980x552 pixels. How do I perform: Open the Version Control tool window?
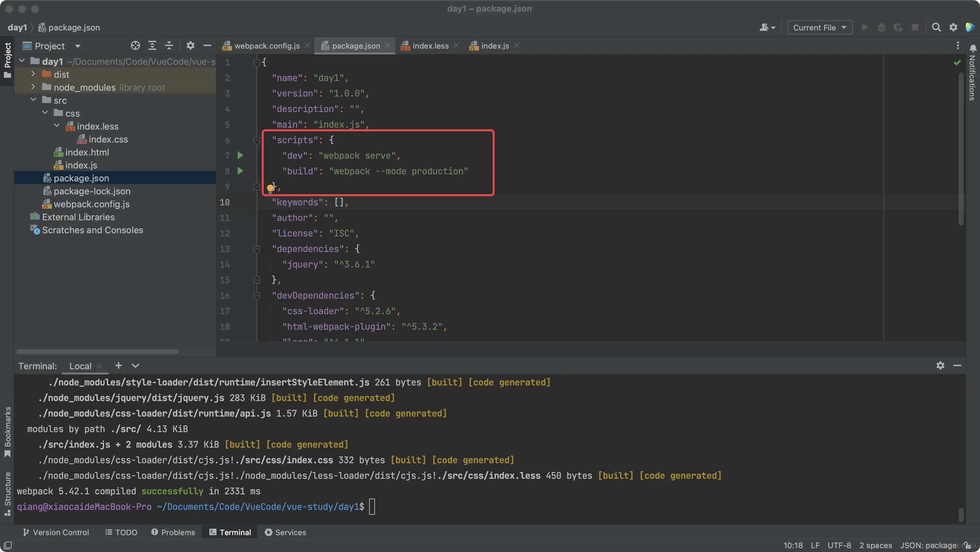pos(56,532)
